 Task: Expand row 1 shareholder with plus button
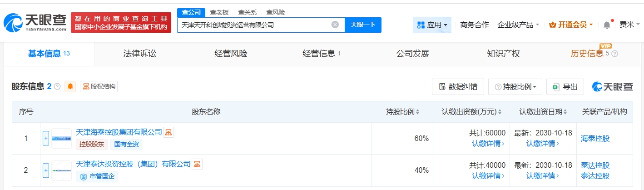pos(46,138)
